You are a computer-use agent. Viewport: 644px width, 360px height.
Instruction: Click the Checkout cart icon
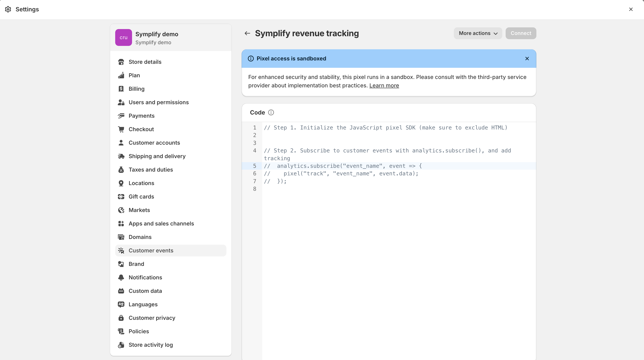(x=121, y=129)
